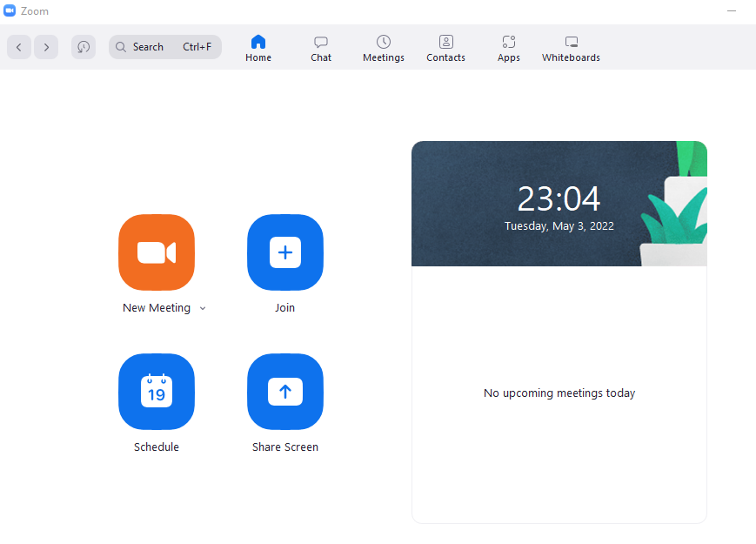Open the Whiteboards tab
The image size is (756, 544).
click(x=572, y=48)
